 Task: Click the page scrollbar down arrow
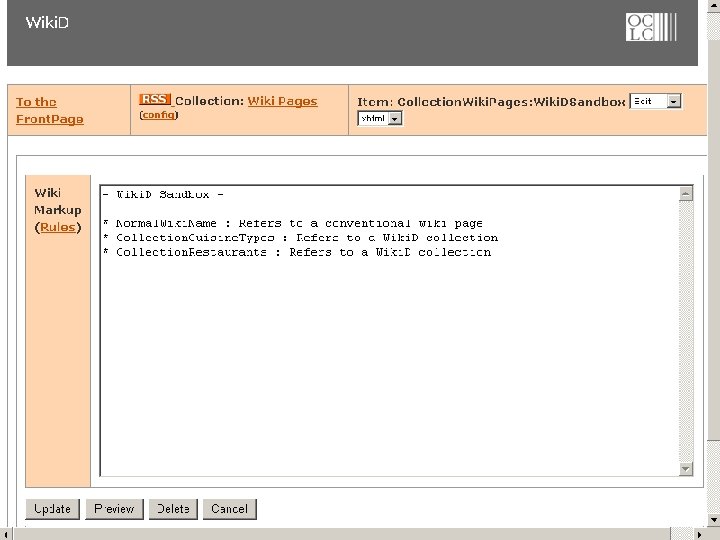coord(714,520)
